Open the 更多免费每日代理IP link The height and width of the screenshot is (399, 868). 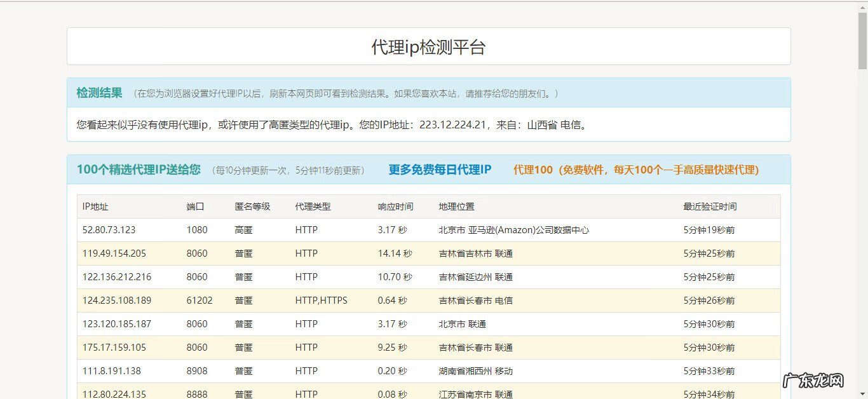tap(440, 170)
